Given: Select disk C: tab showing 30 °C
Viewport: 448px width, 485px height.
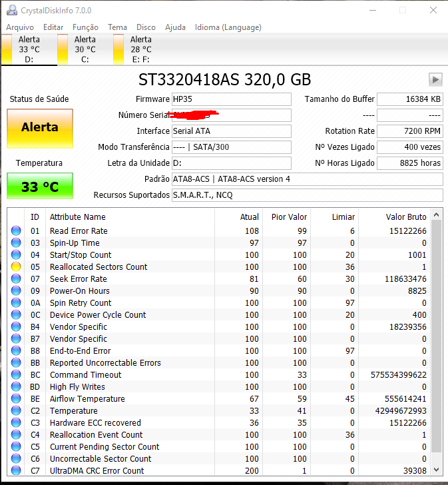Looking at the screenshot, I should (x=85, y=49).
